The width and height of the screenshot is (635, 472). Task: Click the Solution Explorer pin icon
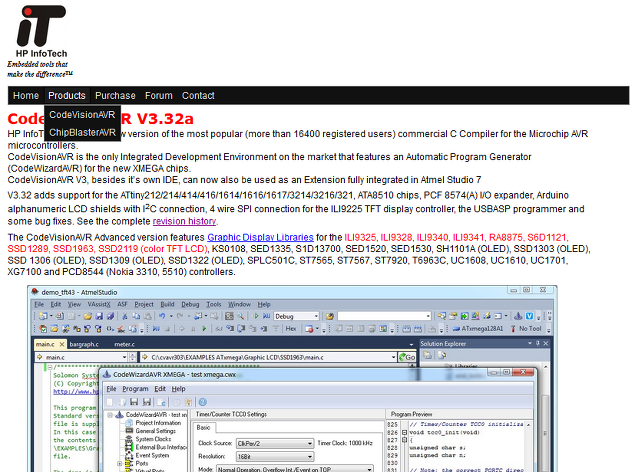(538, 343)
